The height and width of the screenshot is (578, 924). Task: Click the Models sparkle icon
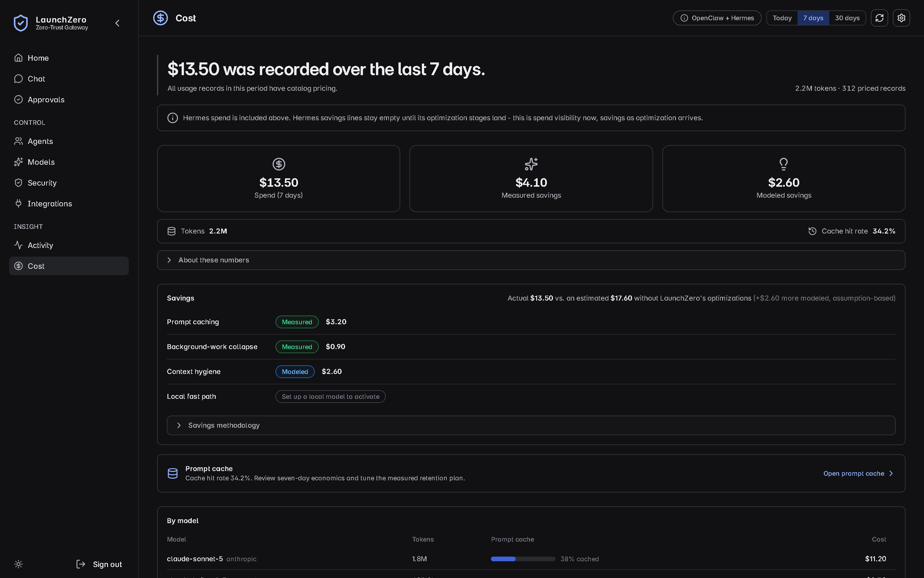18,162
